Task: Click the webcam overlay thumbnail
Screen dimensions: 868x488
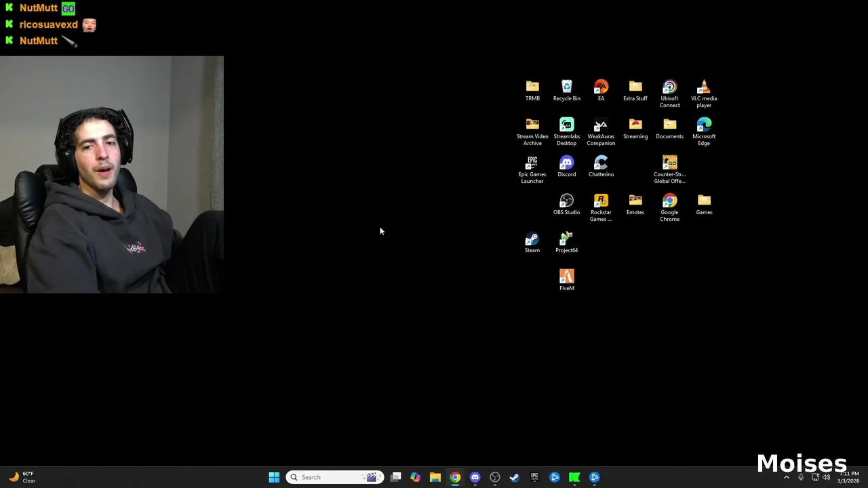Action: (112, 175)
